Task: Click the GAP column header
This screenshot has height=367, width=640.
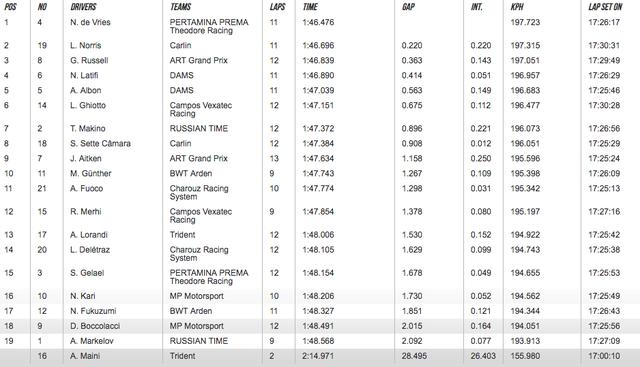Action: pos(408,7)
